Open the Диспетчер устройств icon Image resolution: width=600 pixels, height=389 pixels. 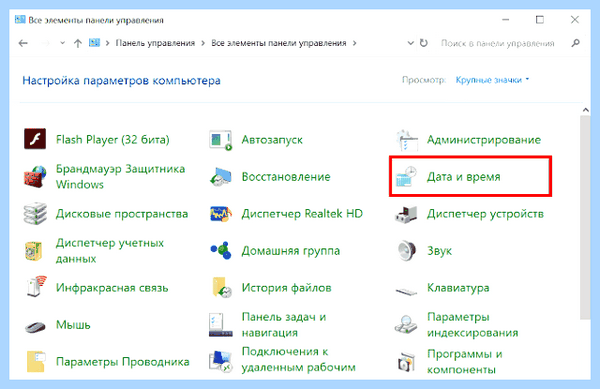pos(406,214)
